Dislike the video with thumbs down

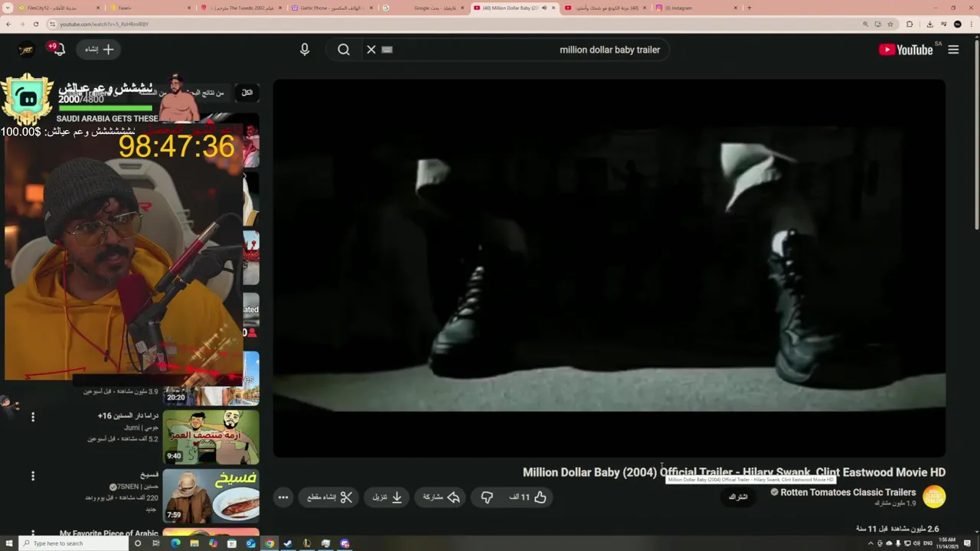click(x=487, y=497)
